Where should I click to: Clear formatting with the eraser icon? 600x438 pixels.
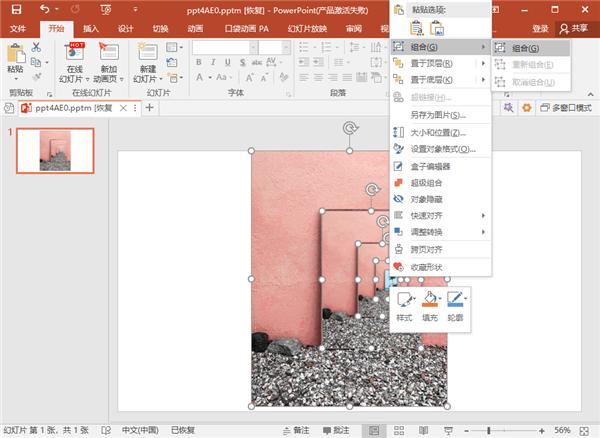[284, 77]
